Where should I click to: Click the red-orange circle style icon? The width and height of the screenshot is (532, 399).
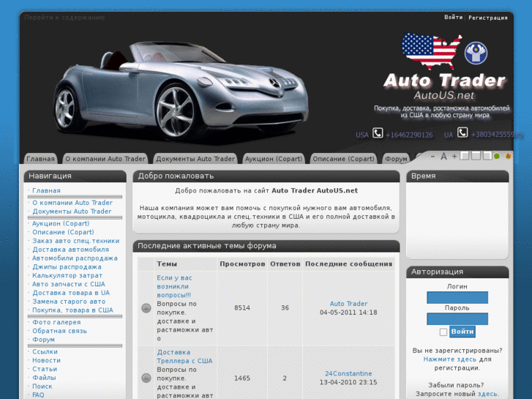pyautogui.click(x=508, y=156)
